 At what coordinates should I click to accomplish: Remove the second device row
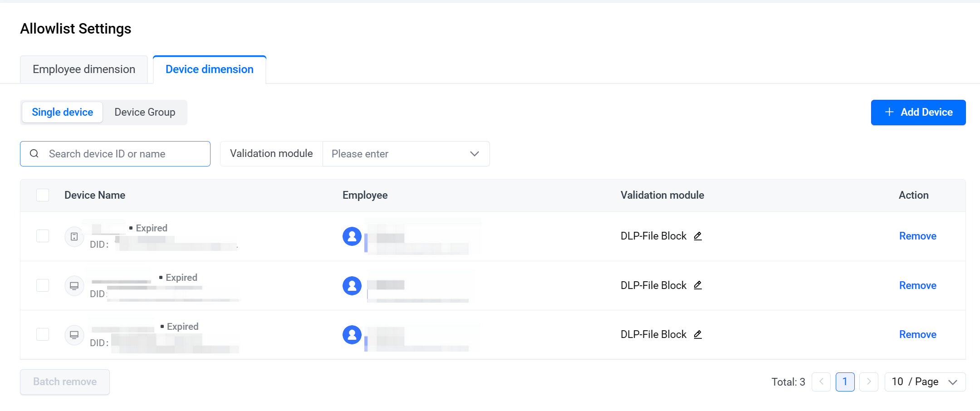[x=918, y=285]
